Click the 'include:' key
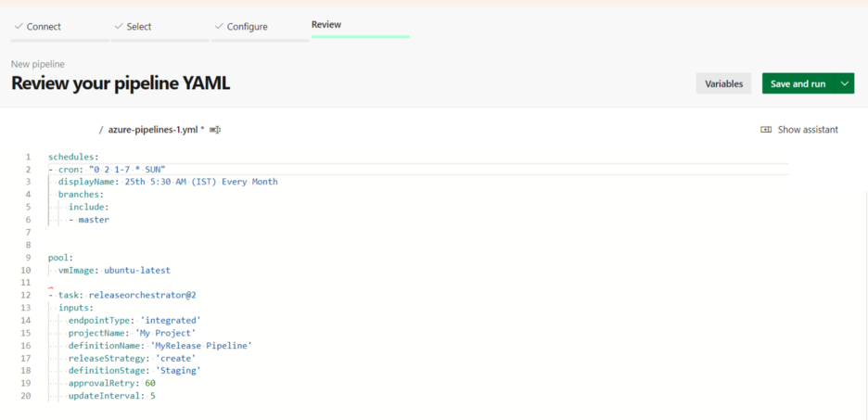This screenshot has width=868, height=420. pyautogui.click(x=89, y=207)
